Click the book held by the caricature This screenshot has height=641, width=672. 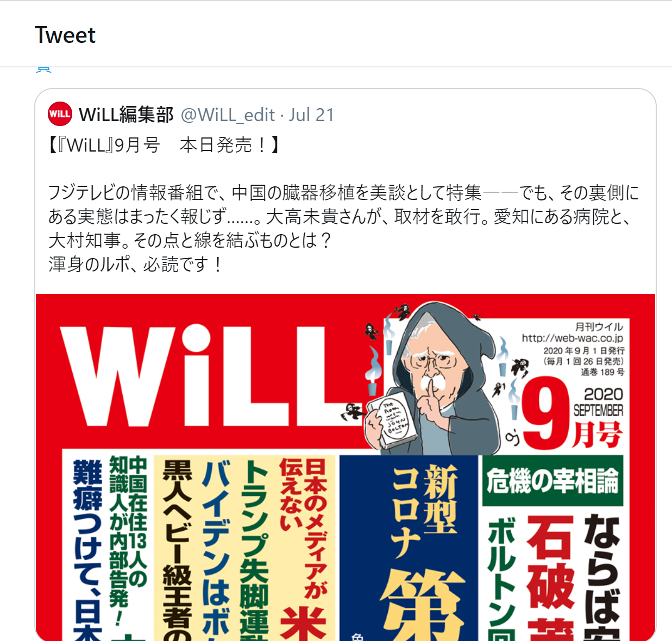tap(387, 419)
